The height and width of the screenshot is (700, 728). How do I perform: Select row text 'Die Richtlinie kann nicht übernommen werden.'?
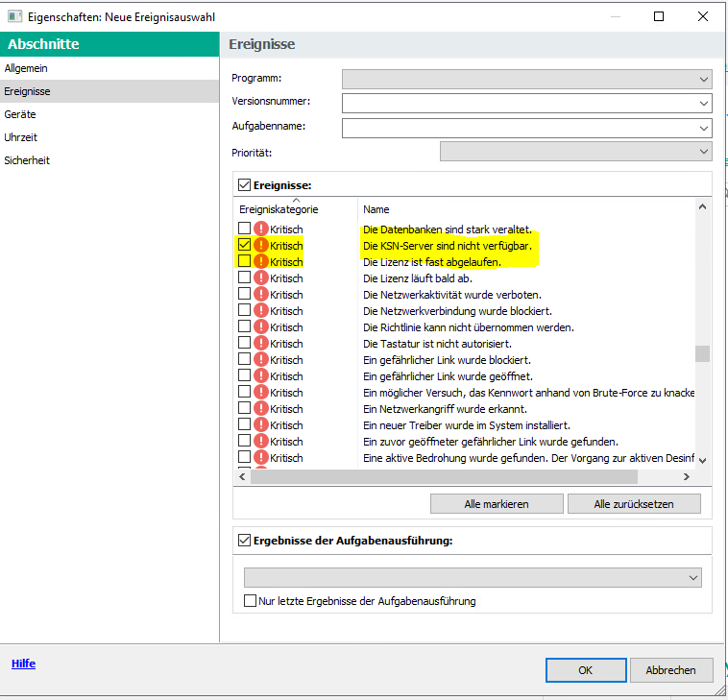(469, 327)
